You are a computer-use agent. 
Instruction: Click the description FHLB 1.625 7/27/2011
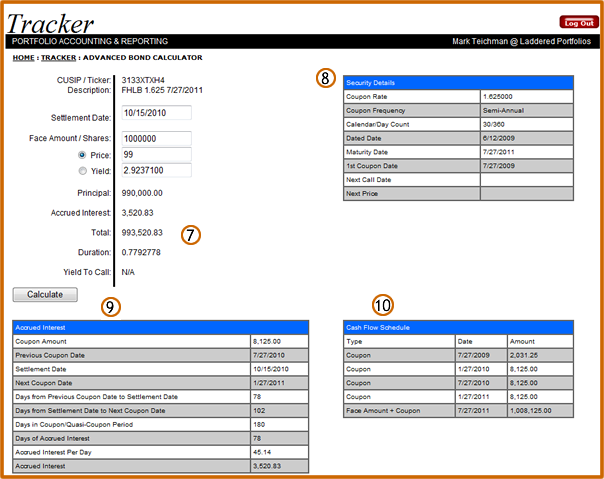click(x=162, y=90)
